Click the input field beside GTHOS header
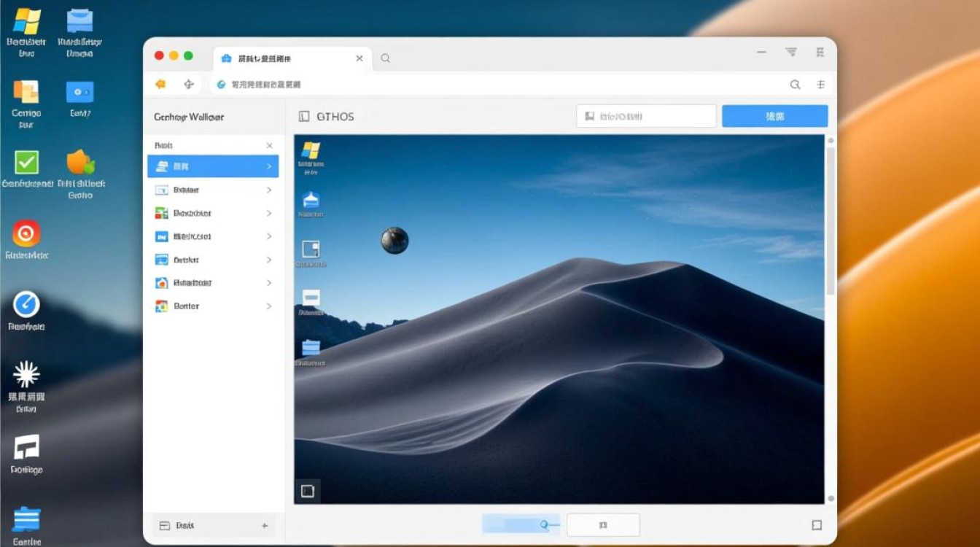This screenshot has width=980, height=547. click(646, 117)
